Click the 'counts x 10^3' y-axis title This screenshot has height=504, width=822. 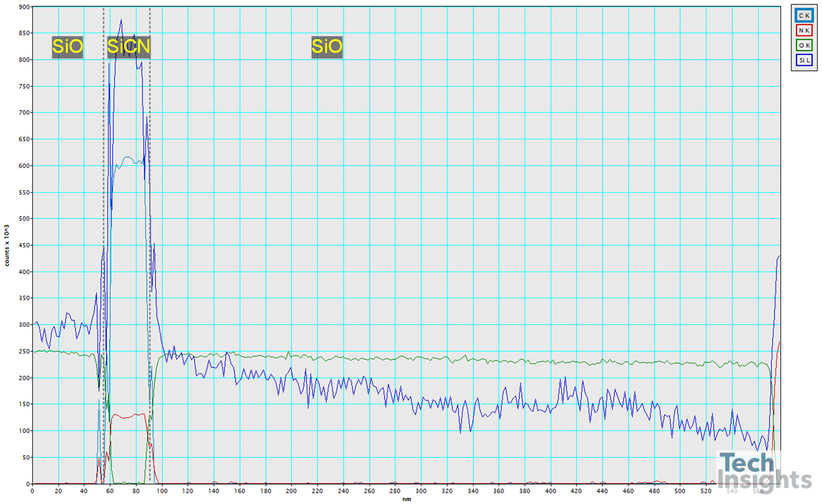7,245
